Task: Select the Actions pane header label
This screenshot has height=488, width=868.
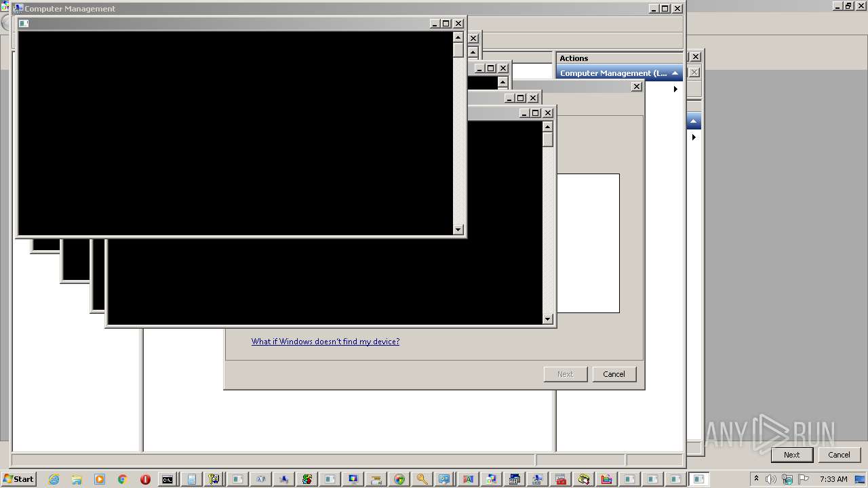Action: pyautogui.click(x=574, y=58)
